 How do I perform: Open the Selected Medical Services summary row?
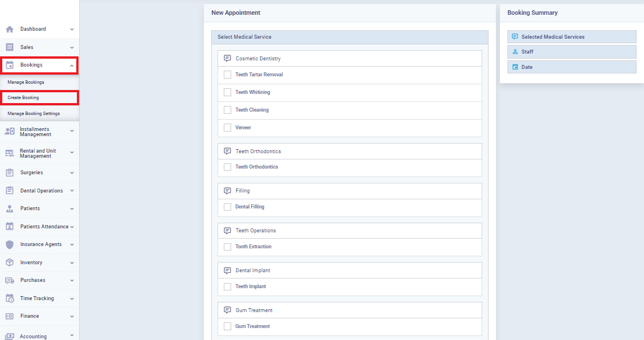click(x=572, y=37)
